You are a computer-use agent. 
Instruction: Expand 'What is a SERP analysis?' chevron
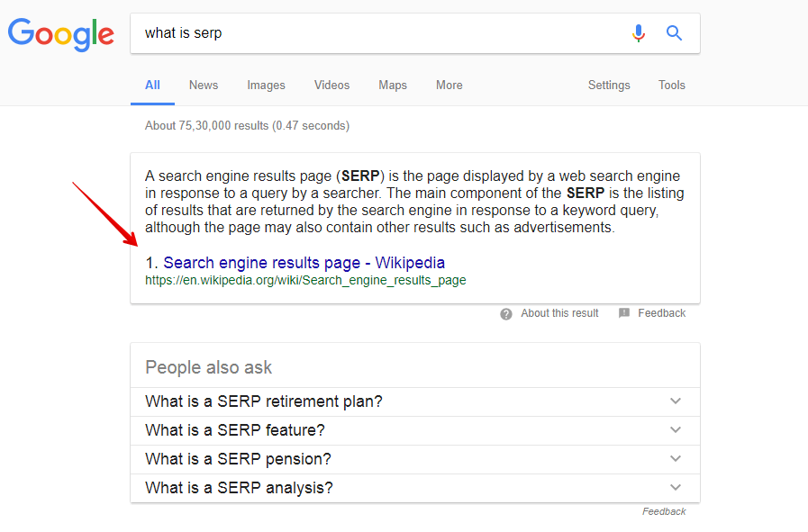point(676,487)
